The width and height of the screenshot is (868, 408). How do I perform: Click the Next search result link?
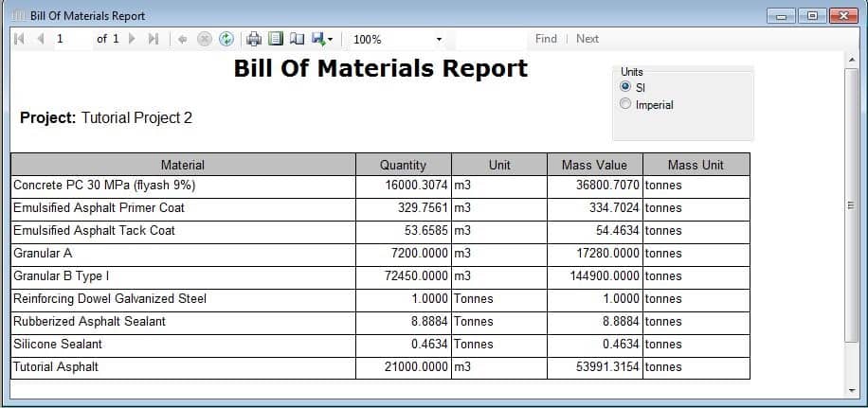(x=588, y=39)
